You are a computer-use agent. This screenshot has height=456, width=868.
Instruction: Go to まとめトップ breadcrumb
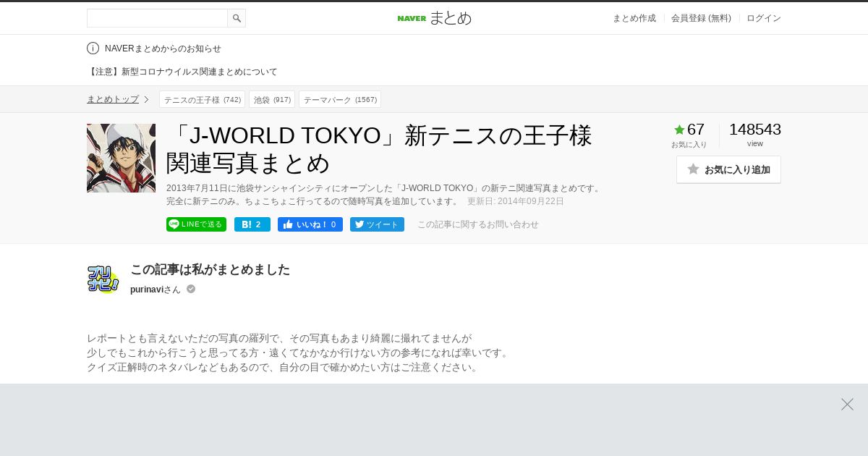113,99
